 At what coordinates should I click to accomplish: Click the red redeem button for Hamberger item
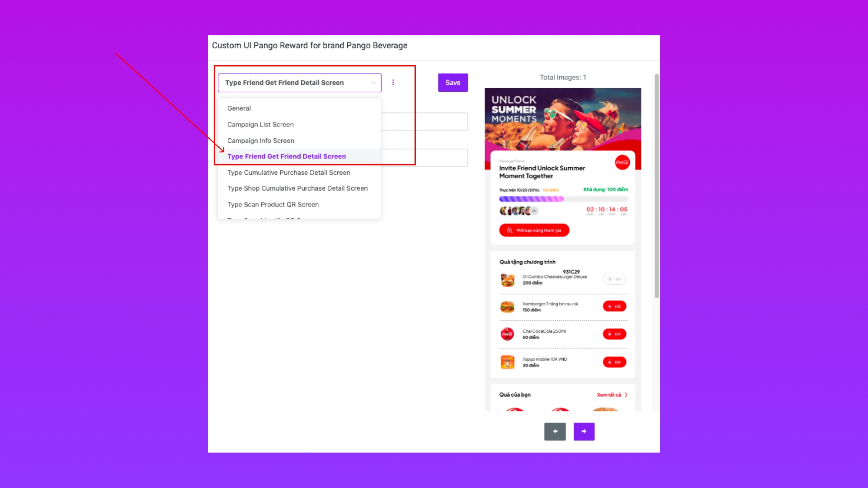[614, 306]
